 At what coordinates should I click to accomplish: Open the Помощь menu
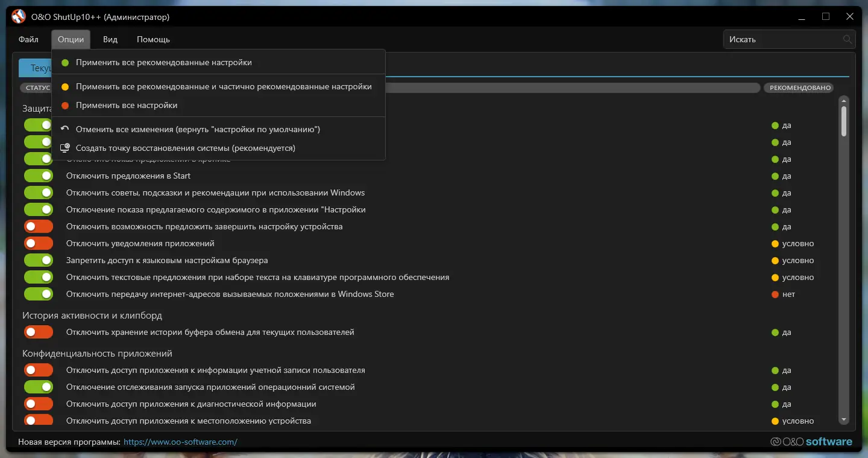153,40
